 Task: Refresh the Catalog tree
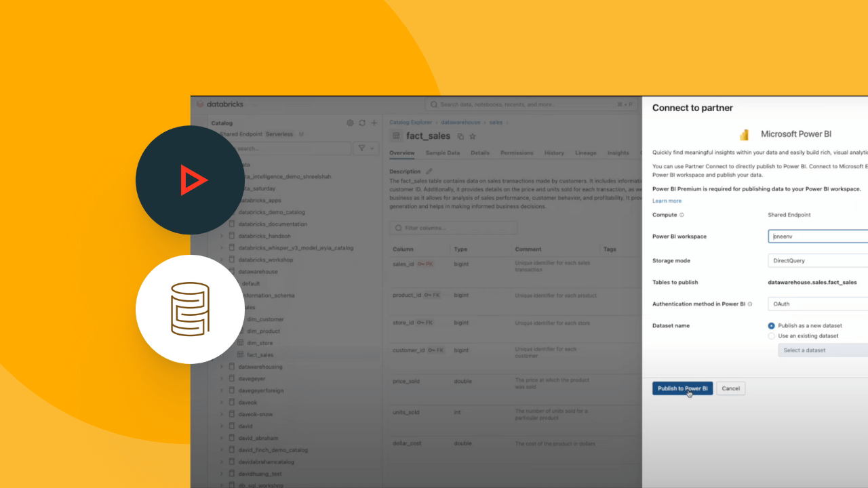click(x=361, y=123)
